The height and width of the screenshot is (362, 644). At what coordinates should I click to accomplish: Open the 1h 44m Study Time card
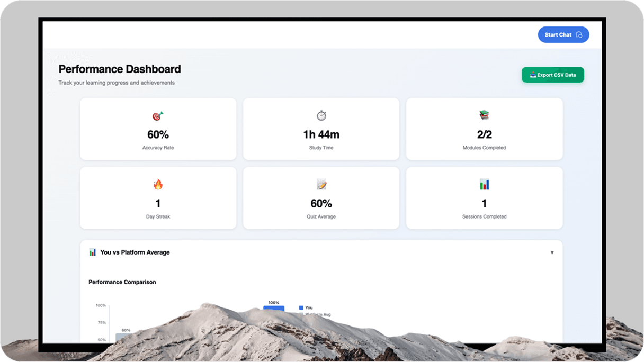321,129
